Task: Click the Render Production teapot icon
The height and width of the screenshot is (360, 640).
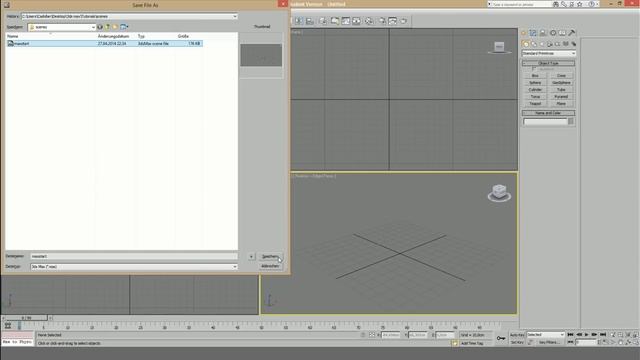Action: pos(403,21)
